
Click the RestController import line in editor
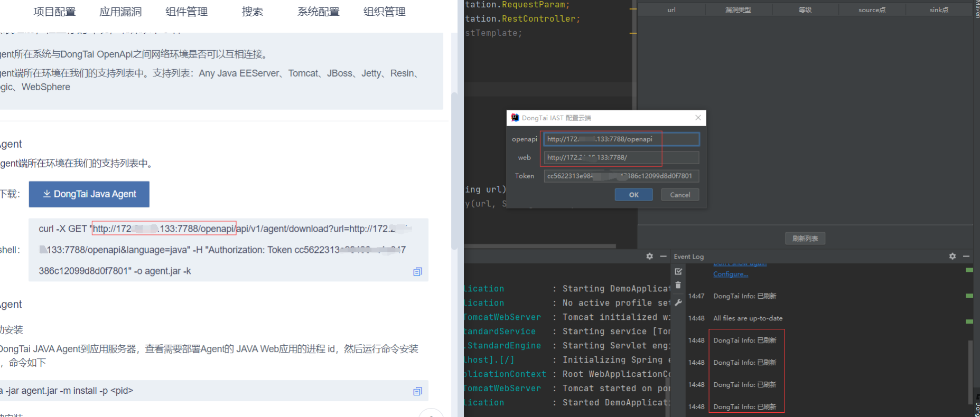click(x=522, y=19)
